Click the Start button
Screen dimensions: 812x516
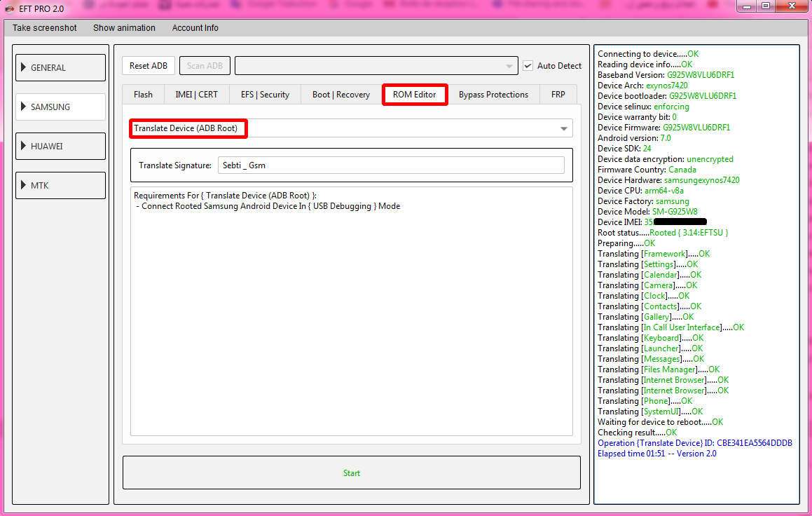[352, 473]
